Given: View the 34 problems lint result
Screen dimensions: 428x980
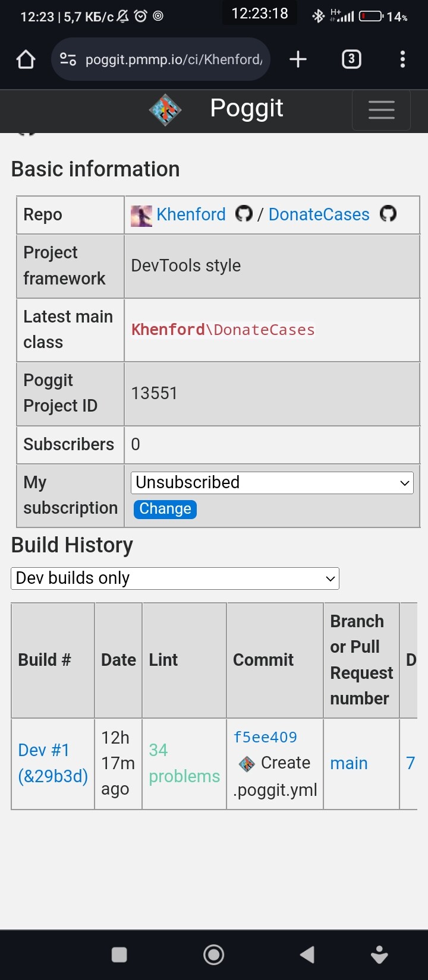Looking at the screenshot, I should click(184, 763).
